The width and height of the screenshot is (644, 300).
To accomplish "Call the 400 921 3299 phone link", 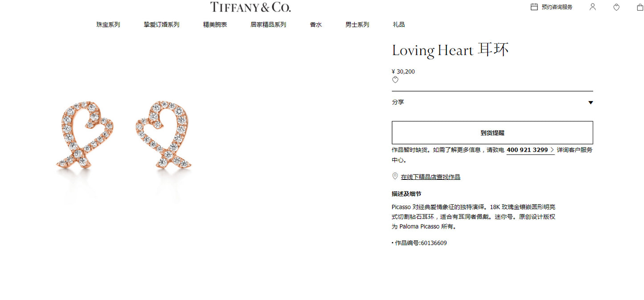I will 527,150.
